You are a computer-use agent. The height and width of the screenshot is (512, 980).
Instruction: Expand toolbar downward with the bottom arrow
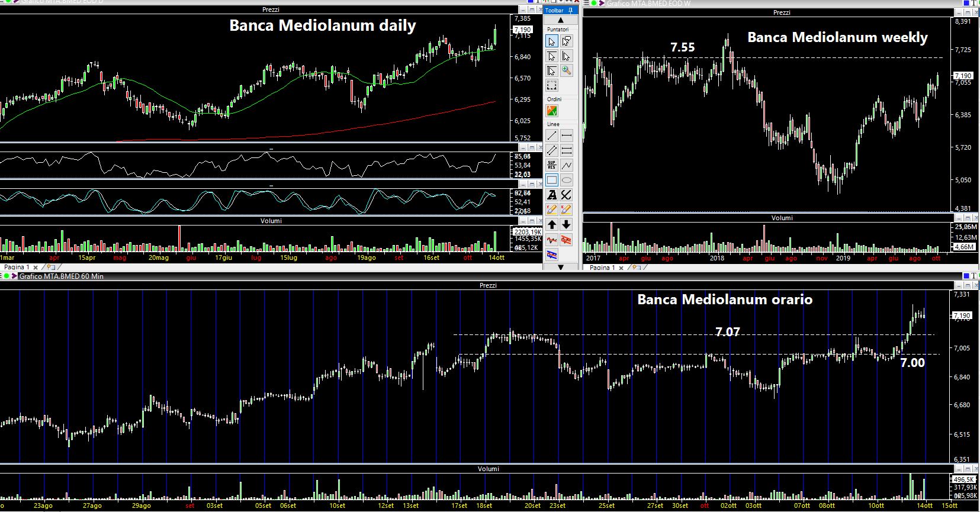coord(560,267)
